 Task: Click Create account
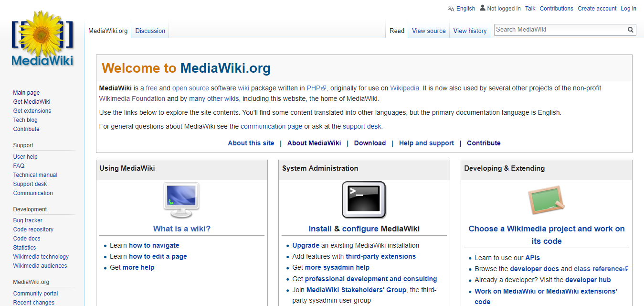pos(597,9)
